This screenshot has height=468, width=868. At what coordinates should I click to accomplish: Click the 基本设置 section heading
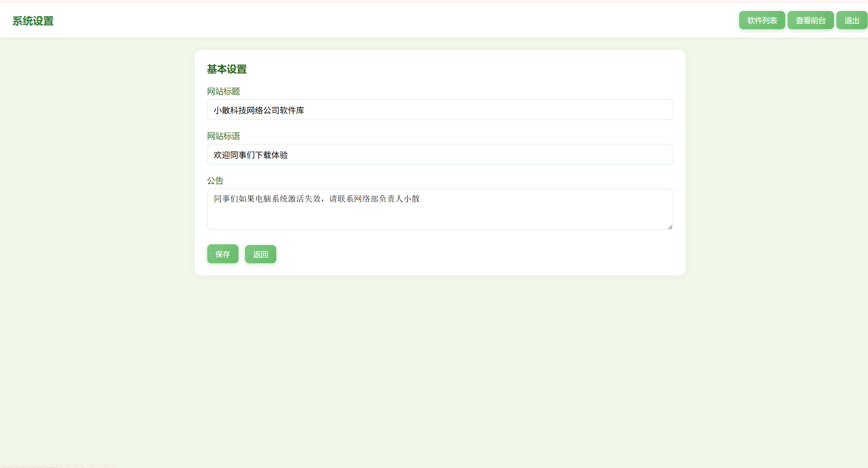pyautogui.click(x=227, y=69)
